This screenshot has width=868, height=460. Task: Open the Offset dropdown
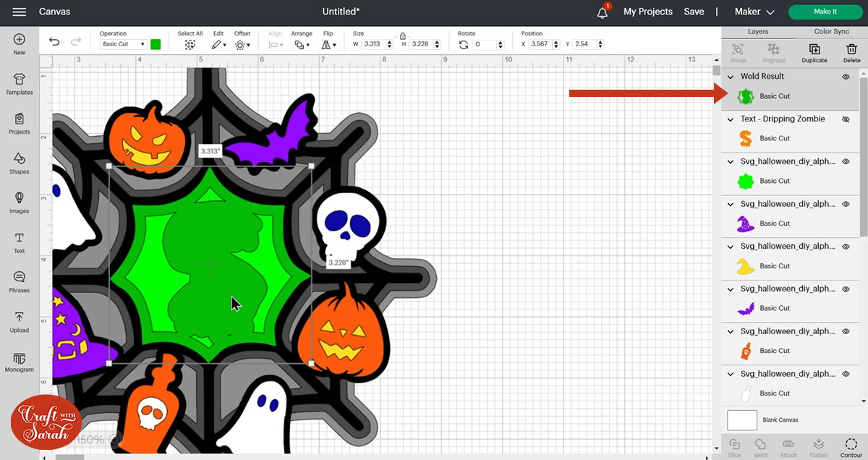click(x=242, y=44)
